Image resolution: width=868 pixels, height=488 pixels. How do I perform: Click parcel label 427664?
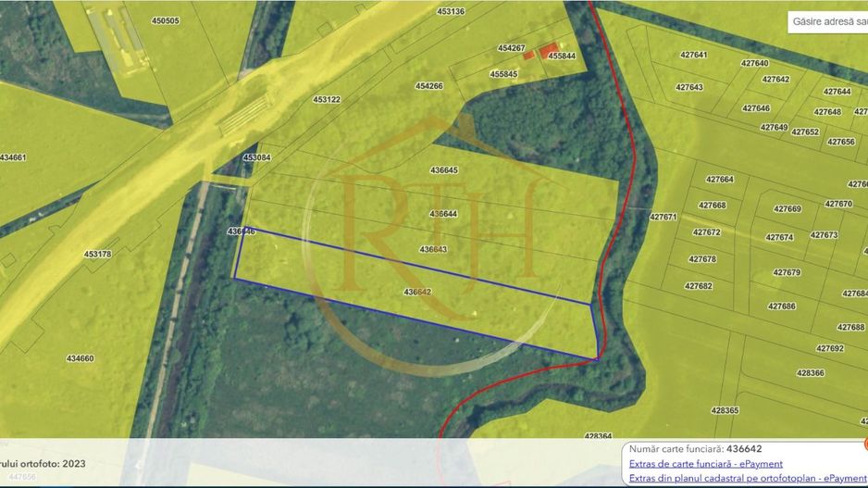click(719, 180)
